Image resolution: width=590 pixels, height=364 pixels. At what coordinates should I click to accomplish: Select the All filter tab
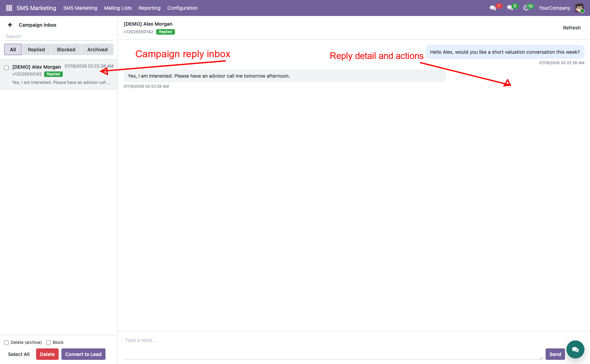pos(13,50)
